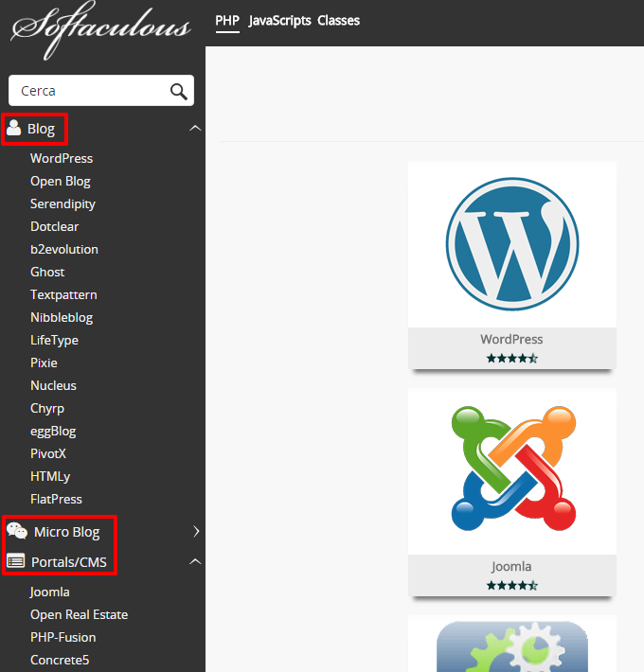Click the WordPress card title text

click(511, 340)
